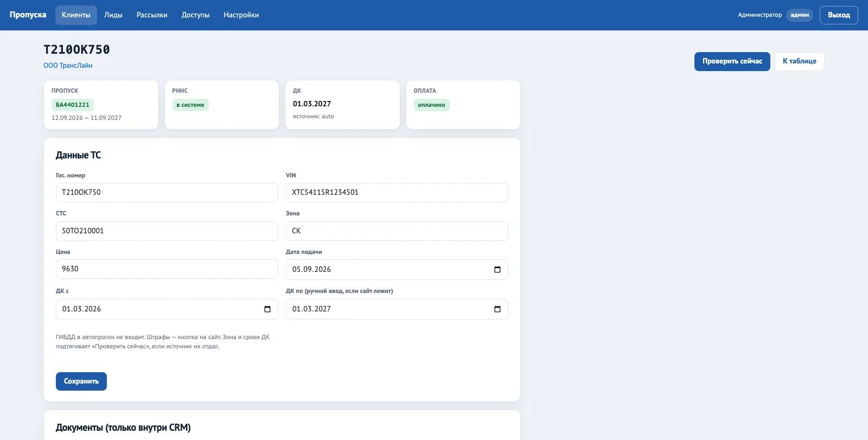This screenshot has height=440, width=868.
Task: Open the Клиенты tab
Action: coord(76,15)
